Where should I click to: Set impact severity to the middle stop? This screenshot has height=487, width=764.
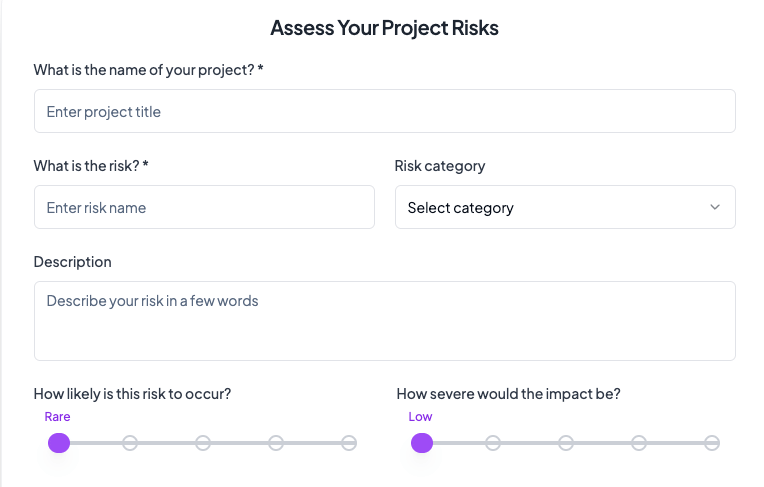tap(566, 443)
